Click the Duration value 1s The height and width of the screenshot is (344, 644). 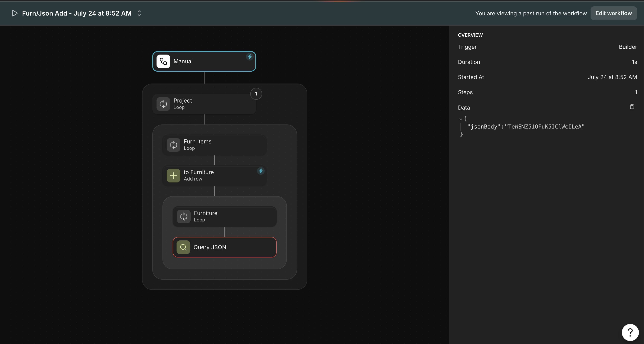(x=634, y=62)
